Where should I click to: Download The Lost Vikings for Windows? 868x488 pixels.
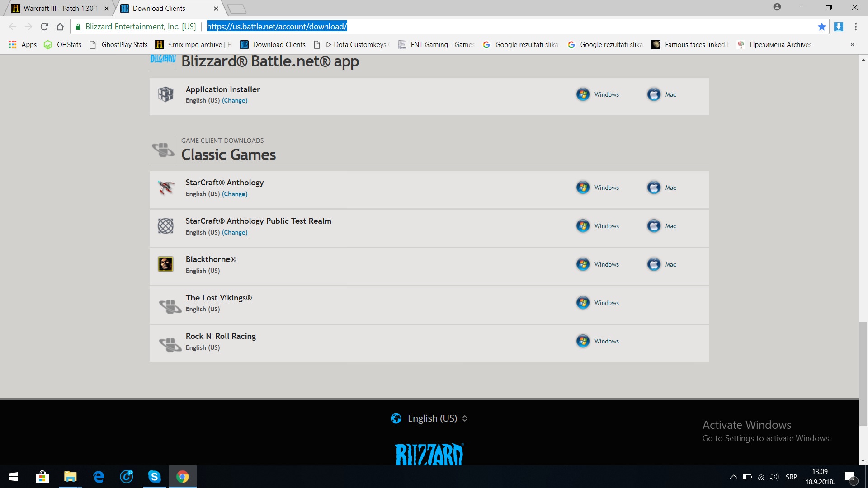tap(597, 303)
